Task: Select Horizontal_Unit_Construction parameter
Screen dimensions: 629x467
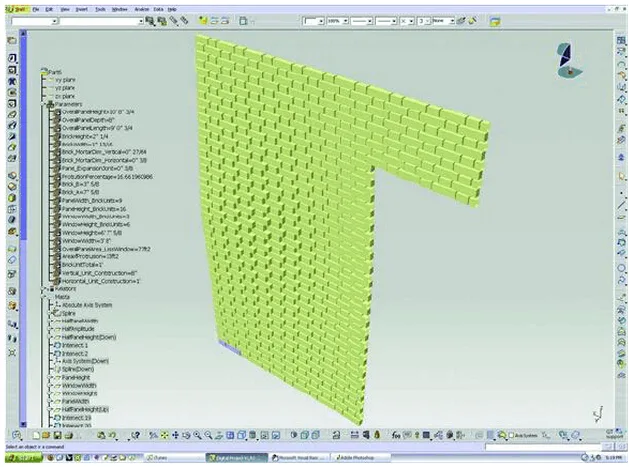Action: click(101, 281)
